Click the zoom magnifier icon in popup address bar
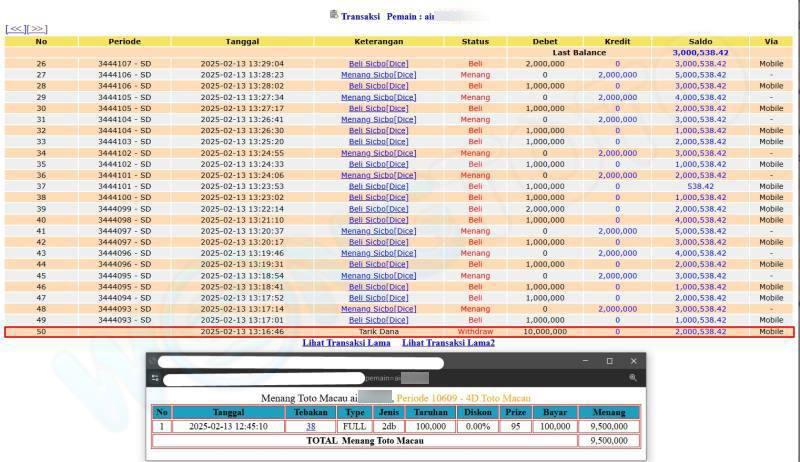This screenshot has width=800, height=462. click(633, 378)
